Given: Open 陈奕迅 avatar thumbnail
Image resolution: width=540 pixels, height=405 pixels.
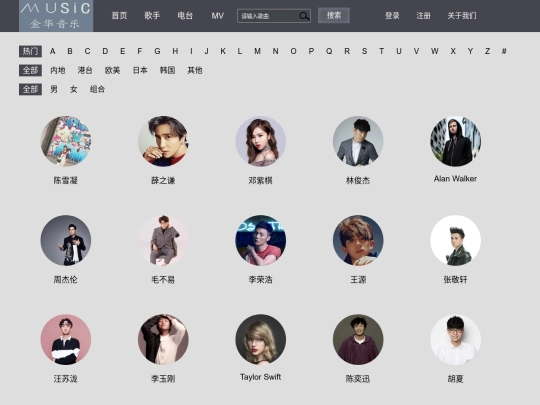Looking at the screenshot, I should point(358,339).
